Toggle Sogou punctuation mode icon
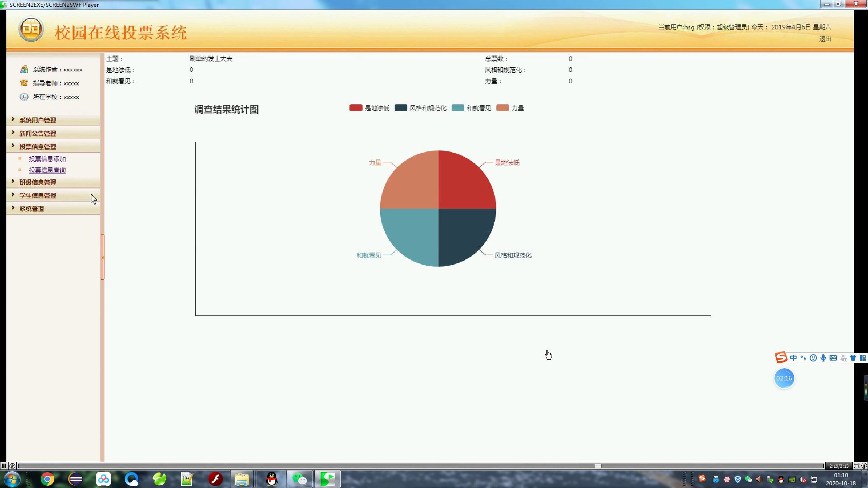This screenshot has height=488, width=868. click(803, 358)
